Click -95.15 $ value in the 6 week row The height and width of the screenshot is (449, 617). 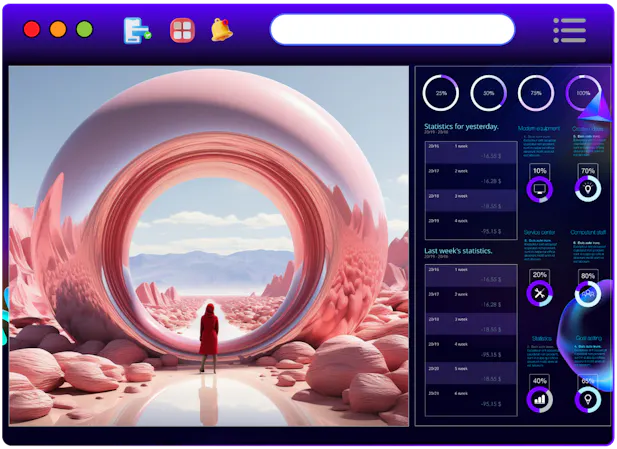click(491, 404)
